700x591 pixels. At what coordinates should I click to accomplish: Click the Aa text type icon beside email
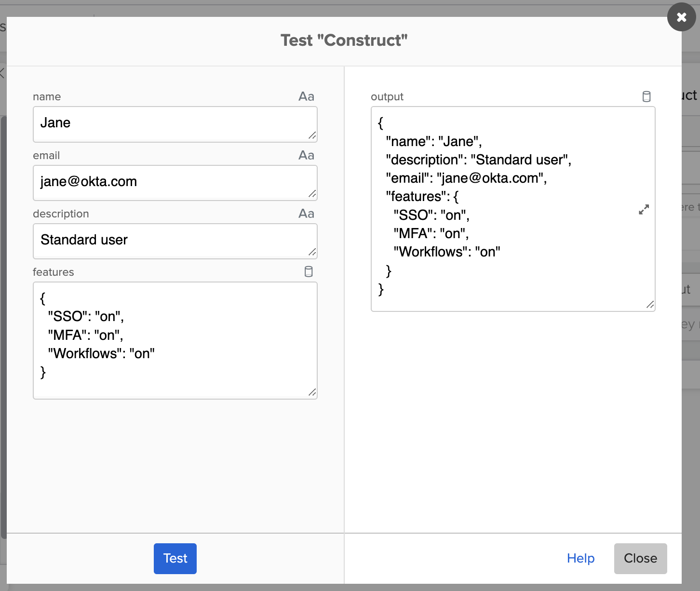pos(306,155)
